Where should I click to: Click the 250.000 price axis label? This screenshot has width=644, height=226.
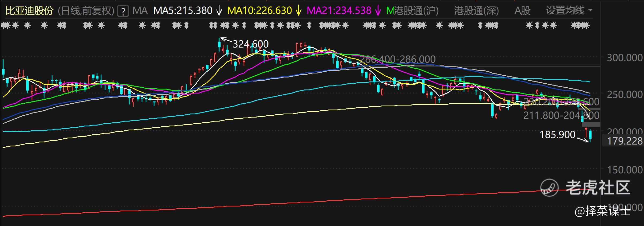pyautogui.click(x=625, y=95)
